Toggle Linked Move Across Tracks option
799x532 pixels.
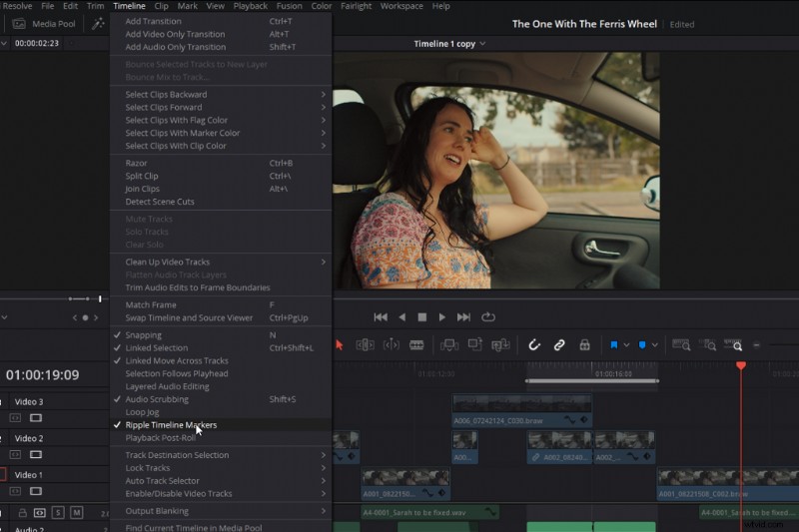click(x=221, y=360)
